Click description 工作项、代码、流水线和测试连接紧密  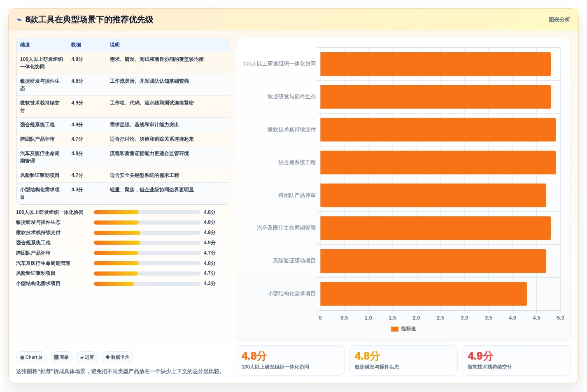152,103
